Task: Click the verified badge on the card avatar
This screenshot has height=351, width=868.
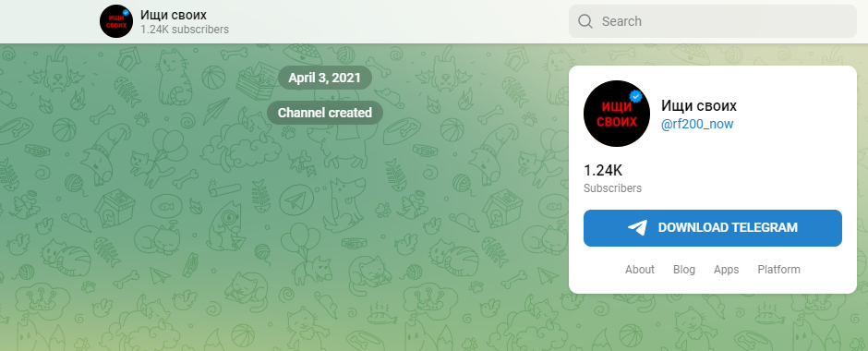Action: 636,97
